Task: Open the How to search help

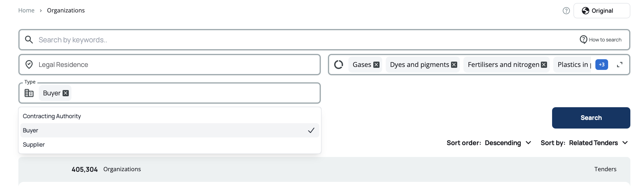Action: (x=601, y=40)
